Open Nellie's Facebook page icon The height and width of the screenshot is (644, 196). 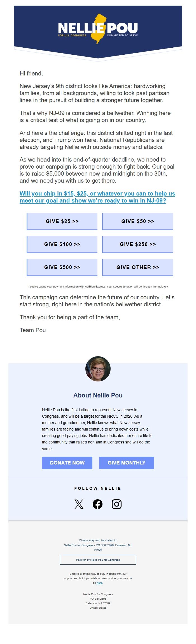(97, 504)
